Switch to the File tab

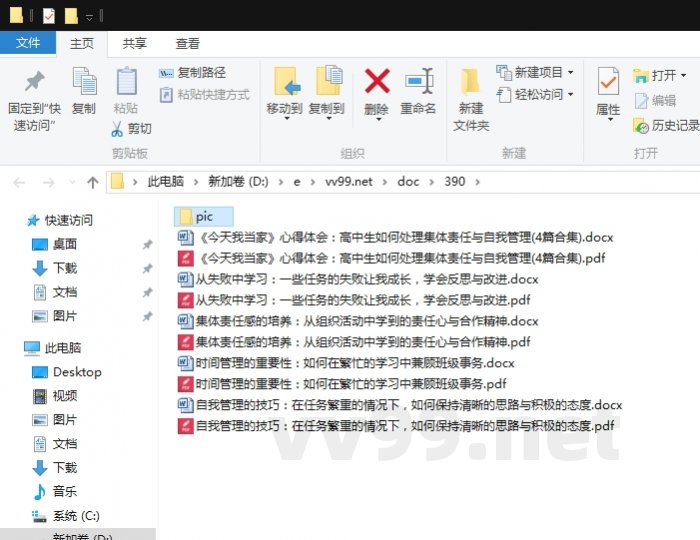[28, 43]
